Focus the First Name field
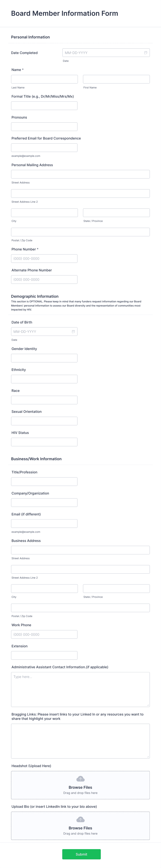The image size is (161, 868). 117,79
